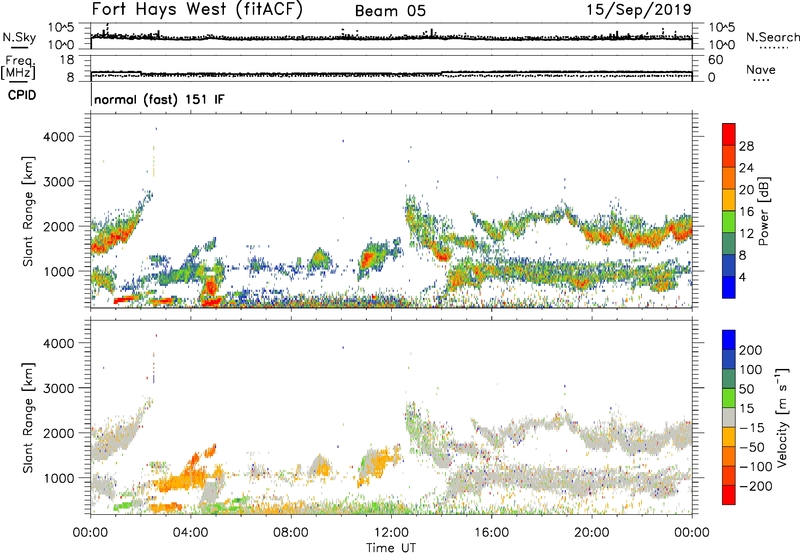Click red segment of Power color bar
Screen dimensions: 800x554
point(729,134)
